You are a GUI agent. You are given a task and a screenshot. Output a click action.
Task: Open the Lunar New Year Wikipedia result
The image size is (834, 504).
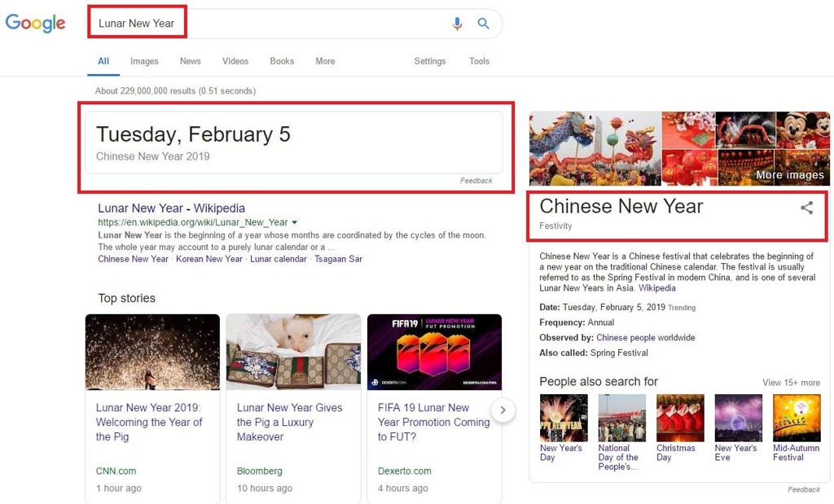(171, 208)
